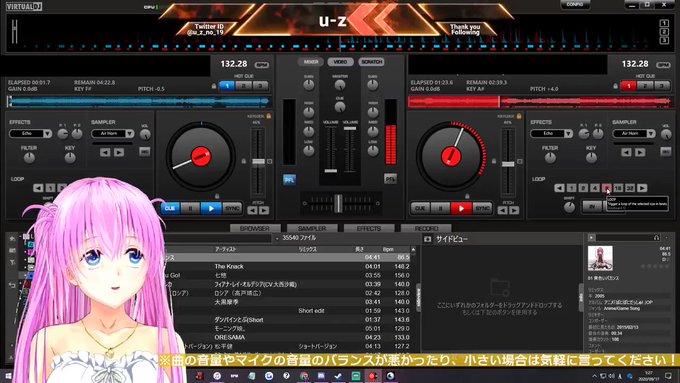The image size is (680, 383).
Task: Sync the left deck tempo
Action: click(232, 209)
